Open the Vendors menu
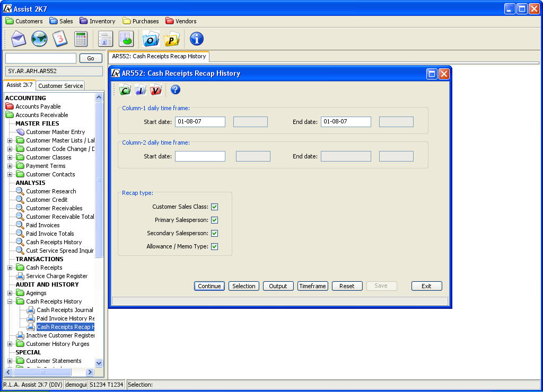Screen dimensions: 543x392 click(181, 21)
